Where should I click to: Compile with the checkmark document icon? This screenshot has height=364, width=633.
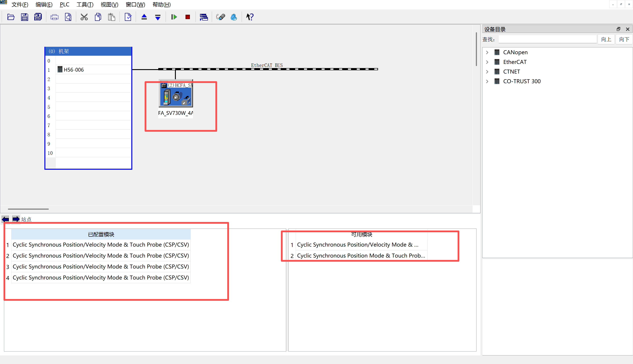128,17
